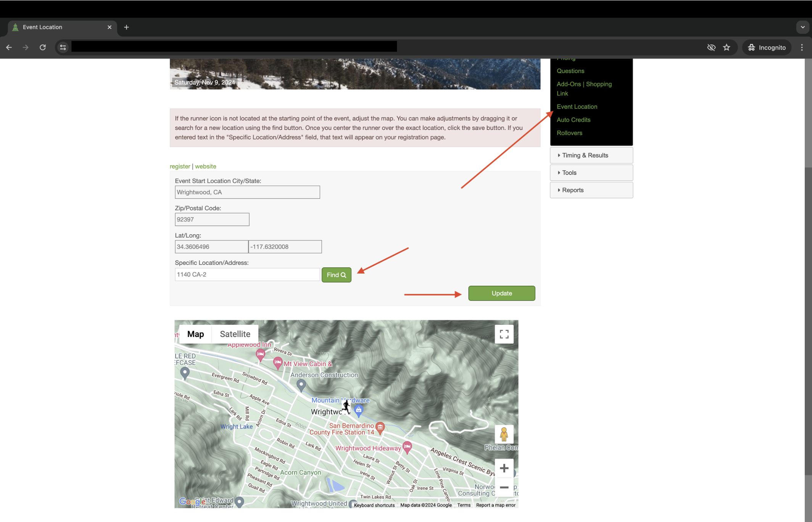This screenshot has width=812, height=522.
Task: Zoom out on the map
Action: [504, 487]
